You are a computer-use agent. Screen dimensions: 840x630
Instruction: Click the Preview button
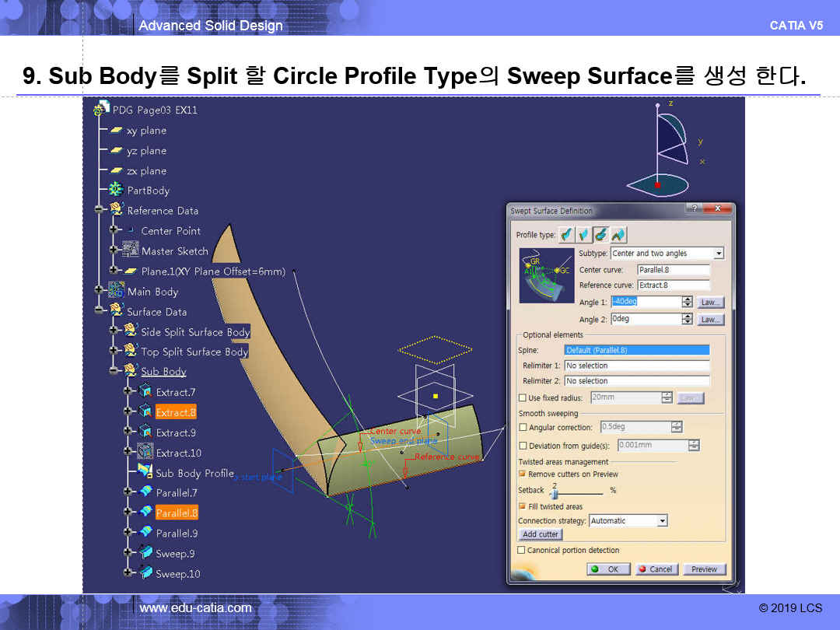point(704,569)
